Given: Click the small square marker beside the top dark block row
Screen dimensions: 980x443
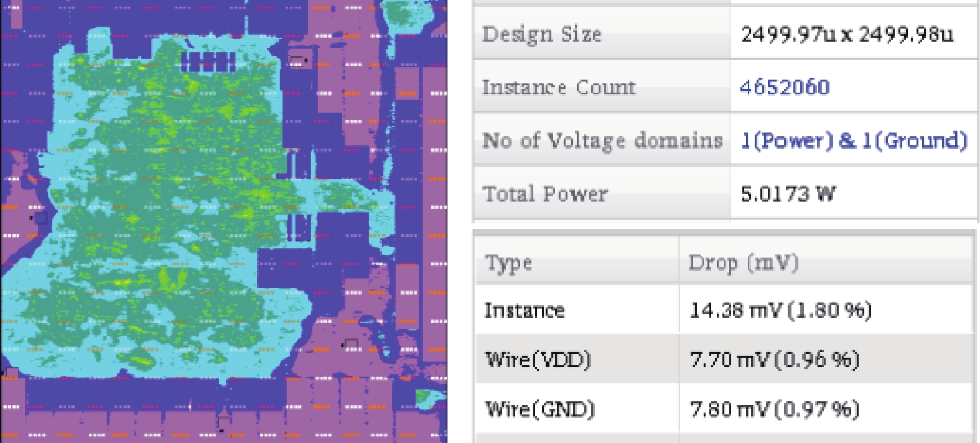Looking at the screenshot, I should tap(299, 60).
